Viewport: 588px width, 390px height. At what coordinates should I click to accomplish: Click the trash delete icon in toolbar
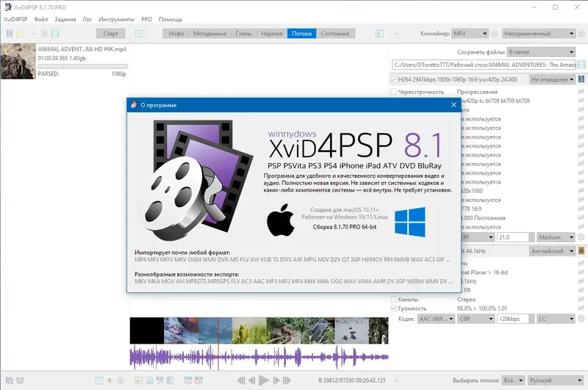[x=44, y=34]
